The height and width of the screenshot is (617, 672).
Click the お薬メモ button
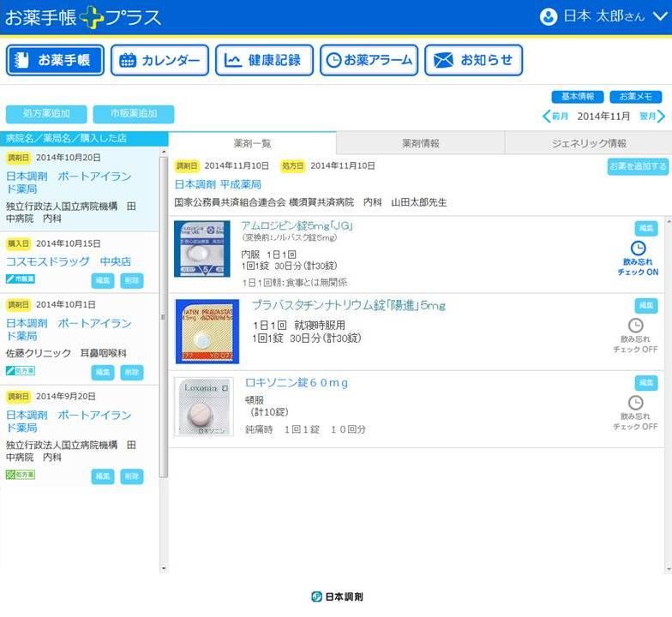point(636,97)
